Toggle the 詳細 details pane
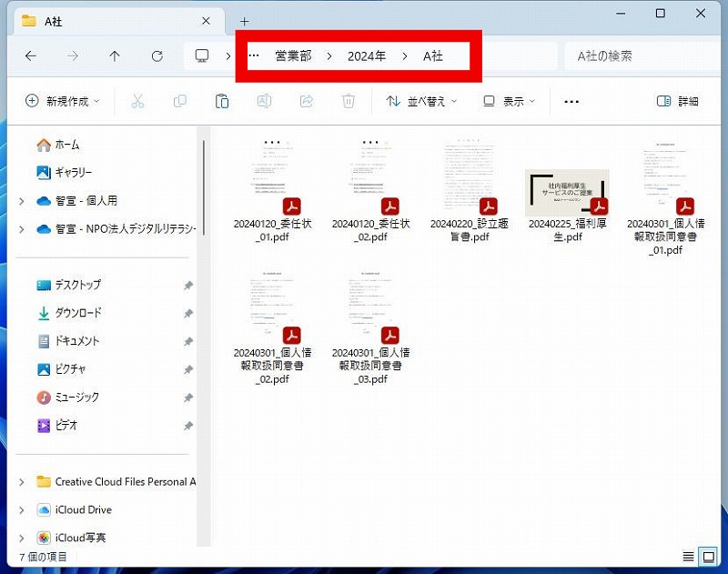Viewport: 728px width, 574px height. [x=678, y=101]
